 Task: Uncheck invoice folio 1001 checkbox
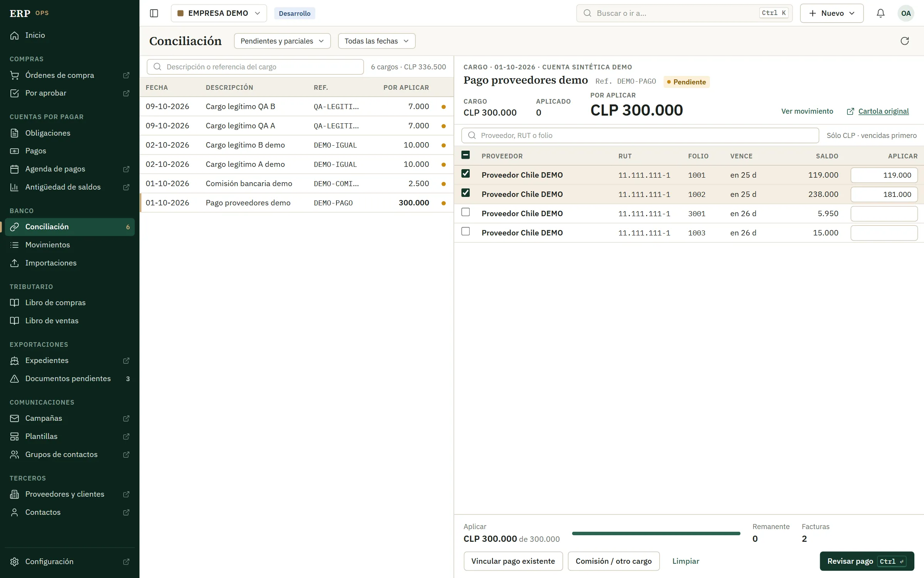(465, 173)
